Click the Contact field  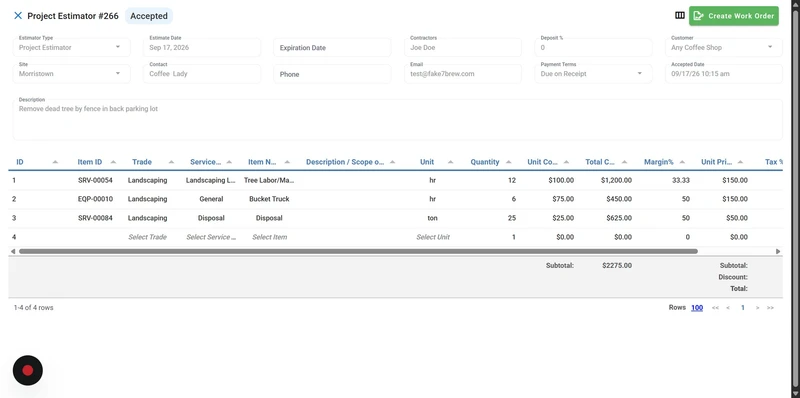(x=202, y=74)
